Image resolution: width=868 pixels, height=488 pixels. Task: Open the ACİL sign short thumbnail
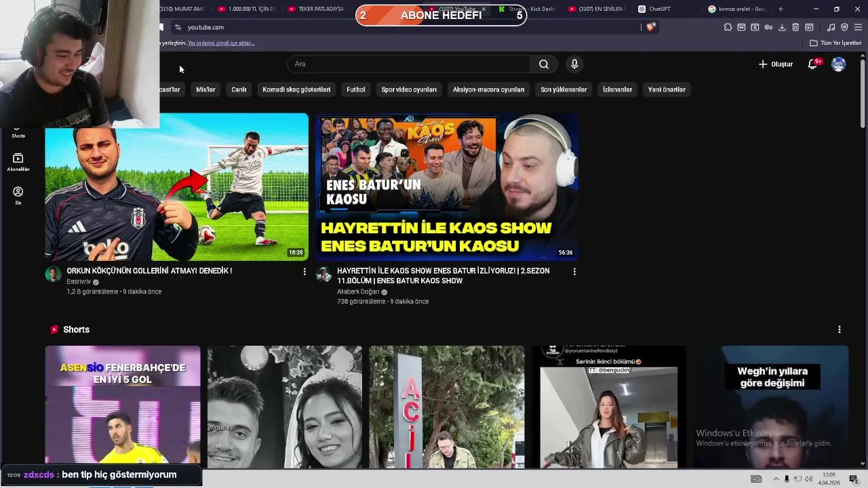pos(447,407)
